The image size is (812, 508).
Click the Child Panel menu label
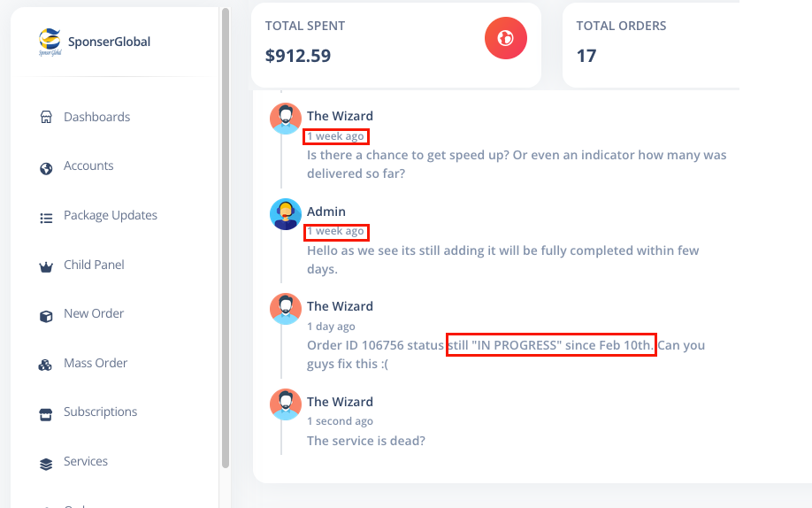[x=94, y=265]
